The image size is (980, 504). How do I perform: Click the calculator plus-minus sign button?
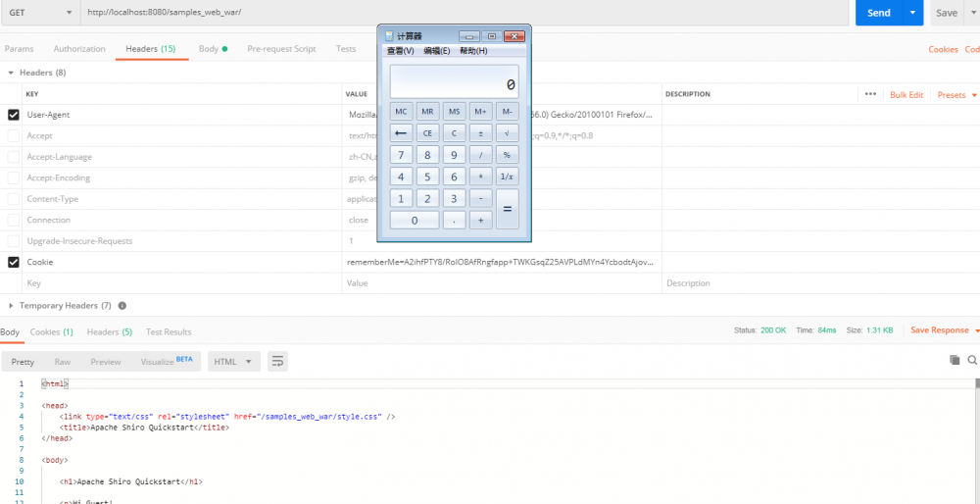pos(480,133)
